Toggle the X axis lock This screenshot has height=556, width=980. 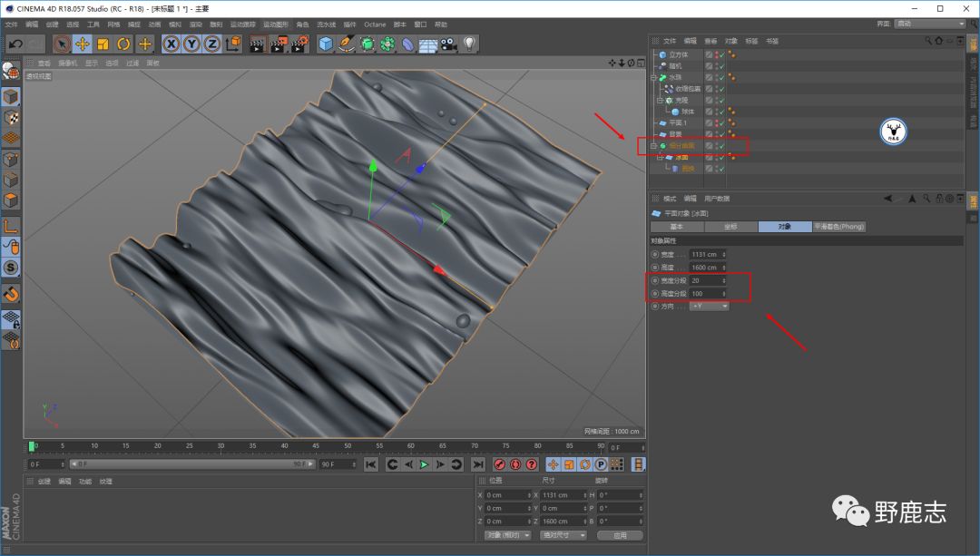pyautogui.click(x=171, y=44)
